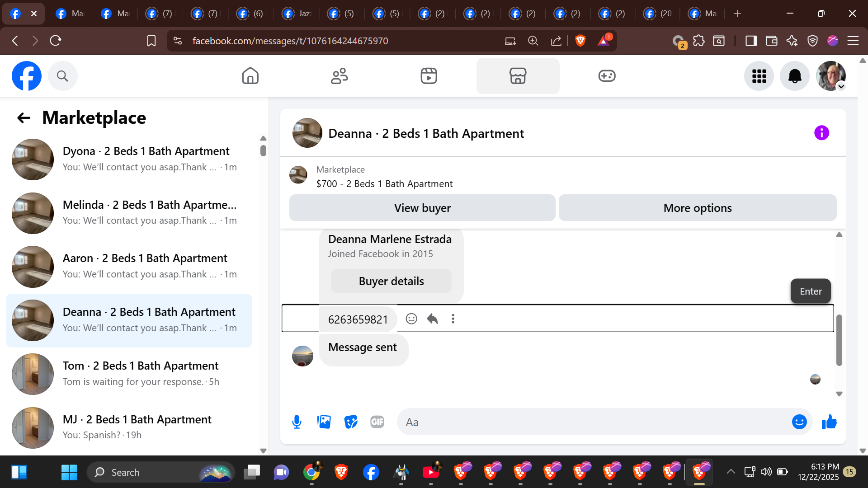Open conversation information purple icon

(x=821, y=133)
